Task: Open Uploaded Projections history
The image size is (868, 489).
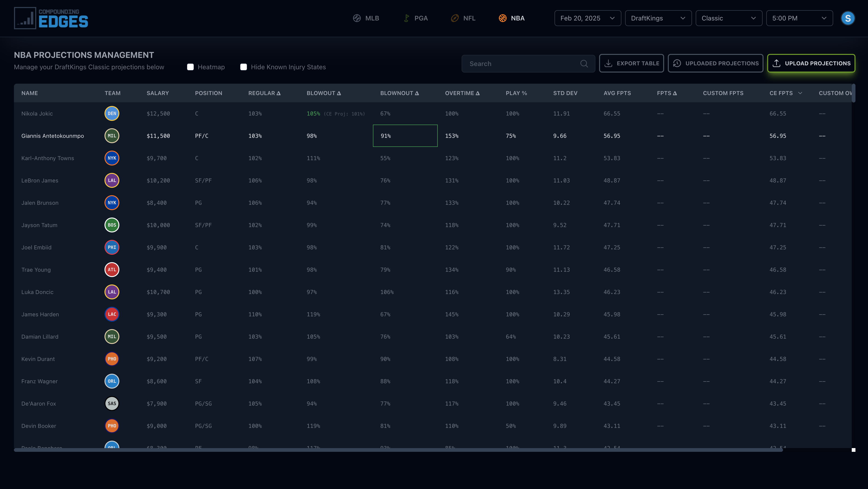Action: click(x=715, y=63)
